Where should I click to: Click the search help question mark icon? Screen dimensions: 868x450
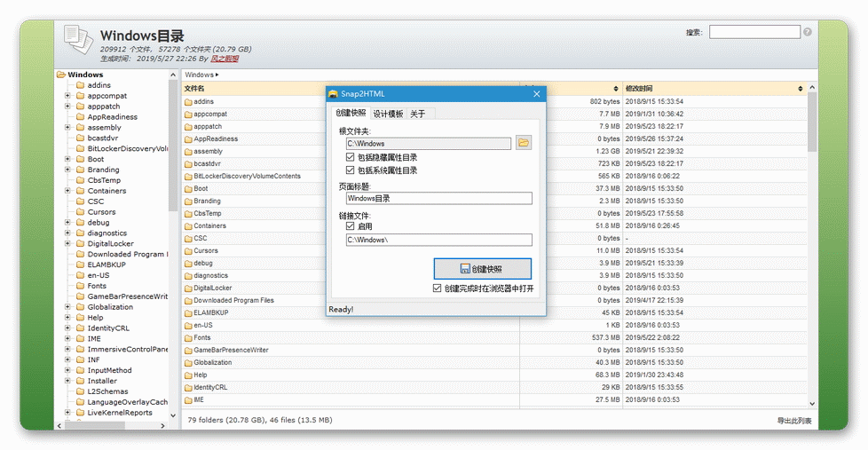[x=807, y=32]
